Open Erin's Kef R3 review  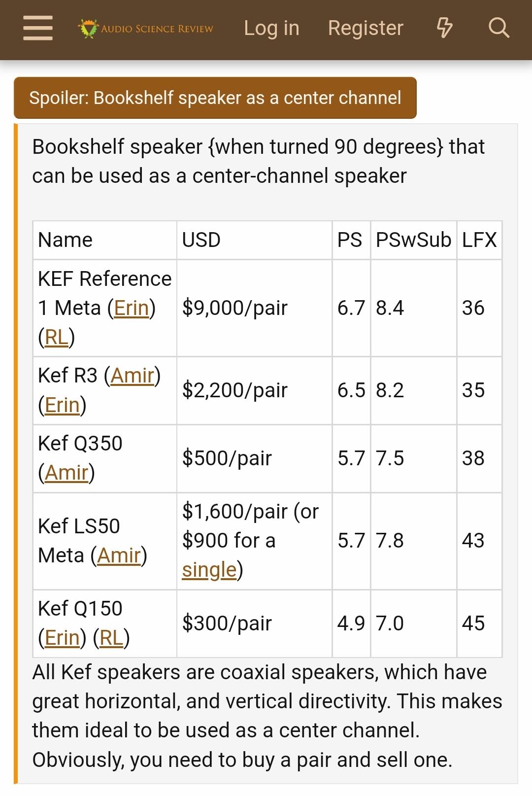pyautogui.click(x=62, y=405)
